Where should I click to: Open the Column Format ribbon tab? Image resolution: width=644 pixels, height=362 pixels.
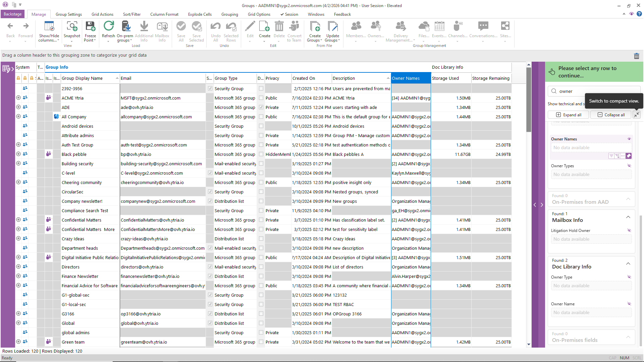coord(164,14)
